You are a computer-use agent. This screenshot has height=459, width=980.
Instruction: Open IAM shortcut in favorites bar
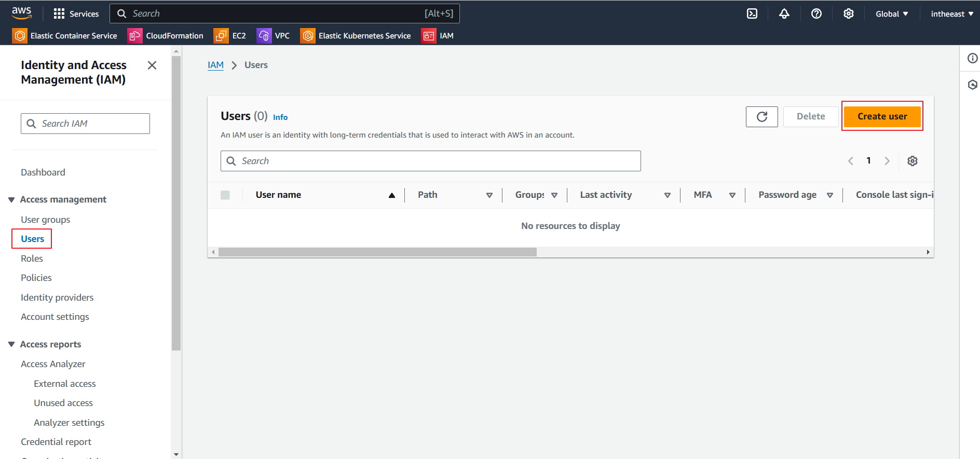pyautogui.click(x=438, y=36)
